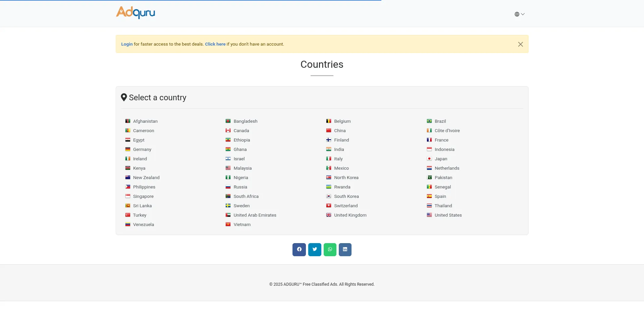
Task: Choose Côte d'Ivoire from list
Action: pos(447,131)
